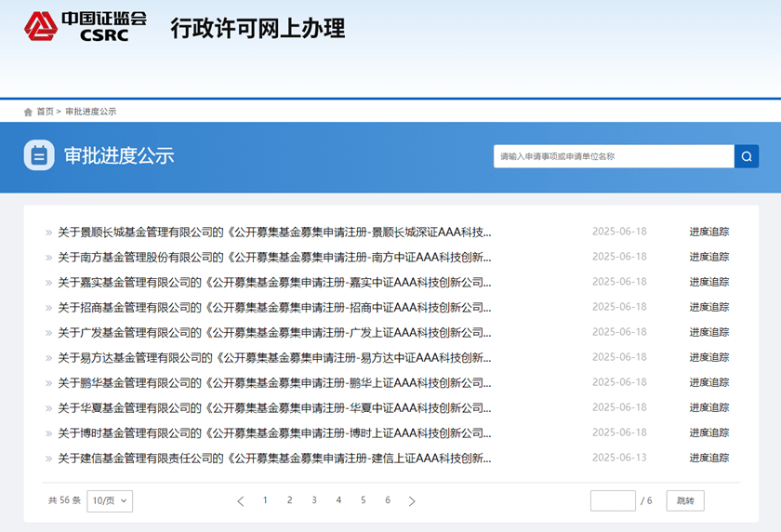Open the 华夏基金 application entry
The width and height of the screenshot is (781, 532).
[274, 408]
